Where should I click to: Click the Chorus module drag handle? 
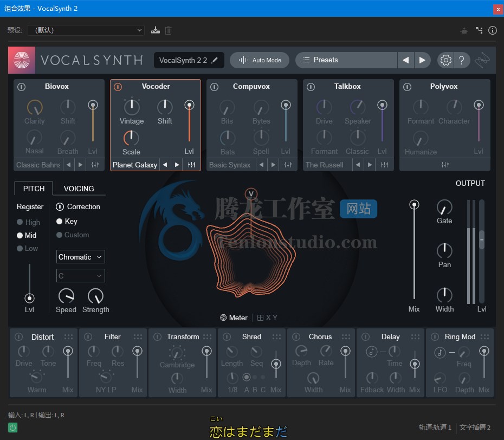click(x=346, y=337)
